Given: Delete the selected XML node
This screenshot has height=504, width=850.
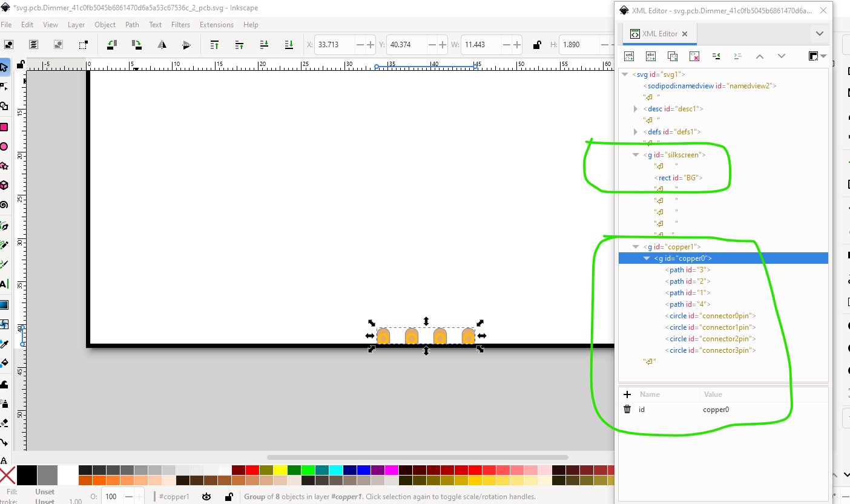Looking at the screenshot, I should pos(694,56).
